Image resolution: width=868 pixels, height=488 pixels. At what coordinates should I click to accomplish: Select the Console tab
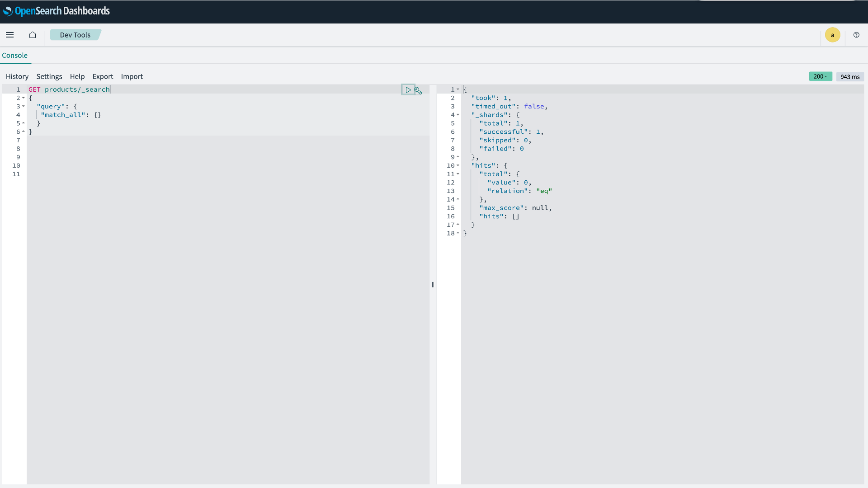tap(15, 55)
